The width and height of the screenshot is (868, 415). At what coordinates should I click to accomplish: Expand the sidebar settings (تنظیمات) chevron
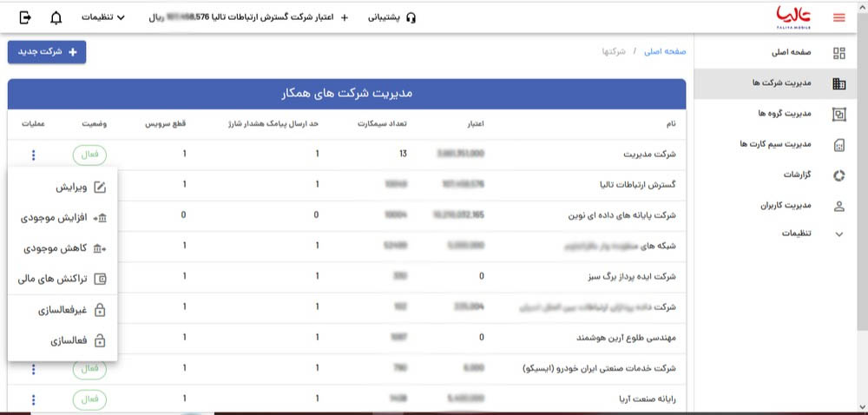(838, 234)
